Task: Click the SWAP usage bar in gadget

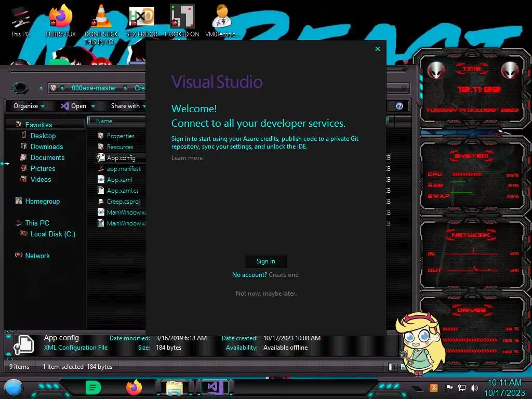Action: (x=461, y=193)
